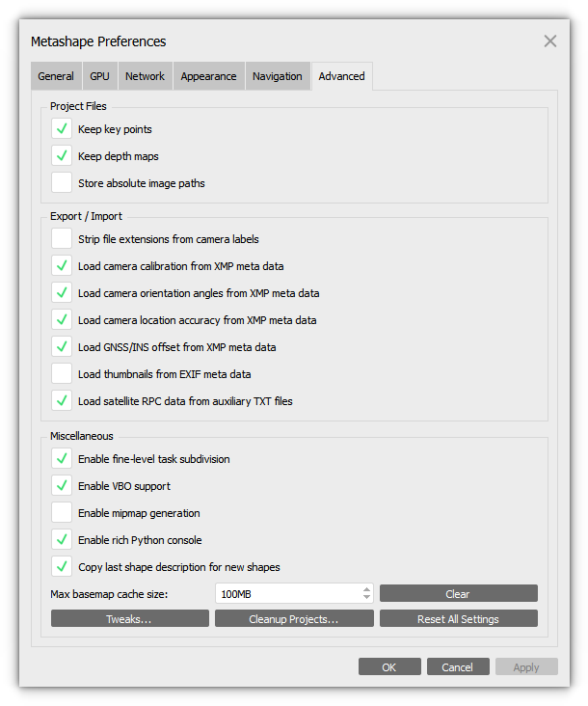
Task: Disable Load camera orientation angles from XMP
Action: pyautogui.click(x=62, y=292)
